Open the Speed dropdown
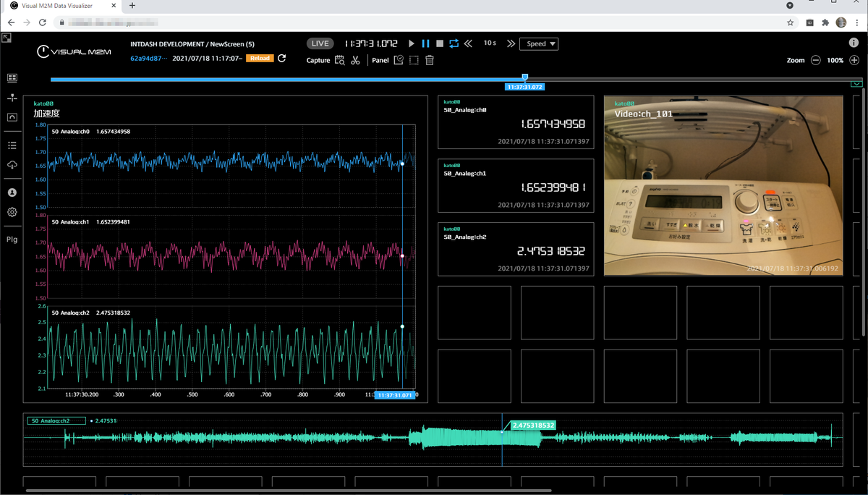 tap(539, 44)
